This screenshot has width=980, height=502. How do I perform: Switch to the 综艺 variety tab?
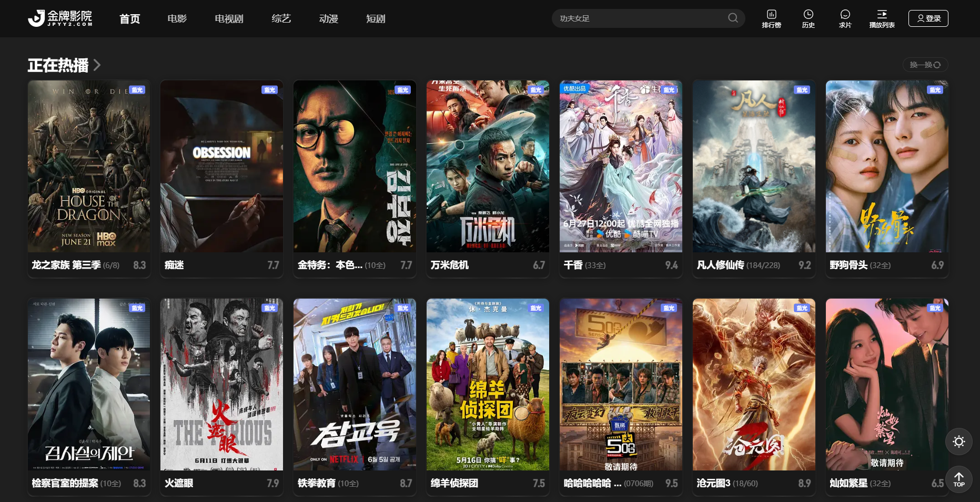click(x=281, y=19)
